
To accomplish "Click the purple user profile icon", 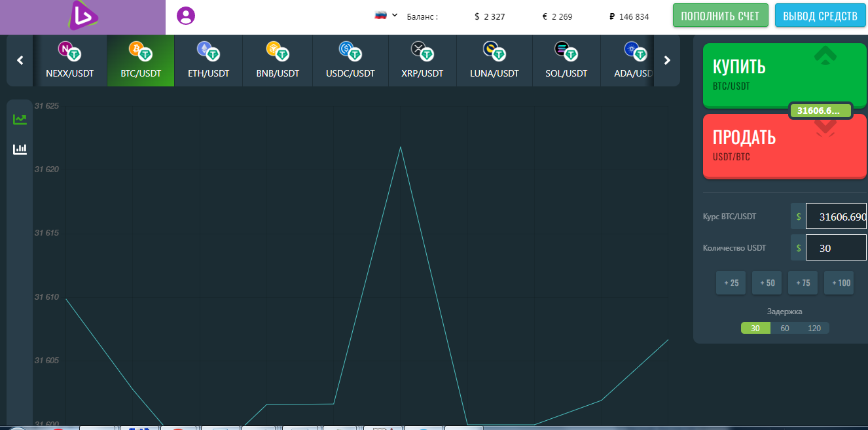I will 186,16.
